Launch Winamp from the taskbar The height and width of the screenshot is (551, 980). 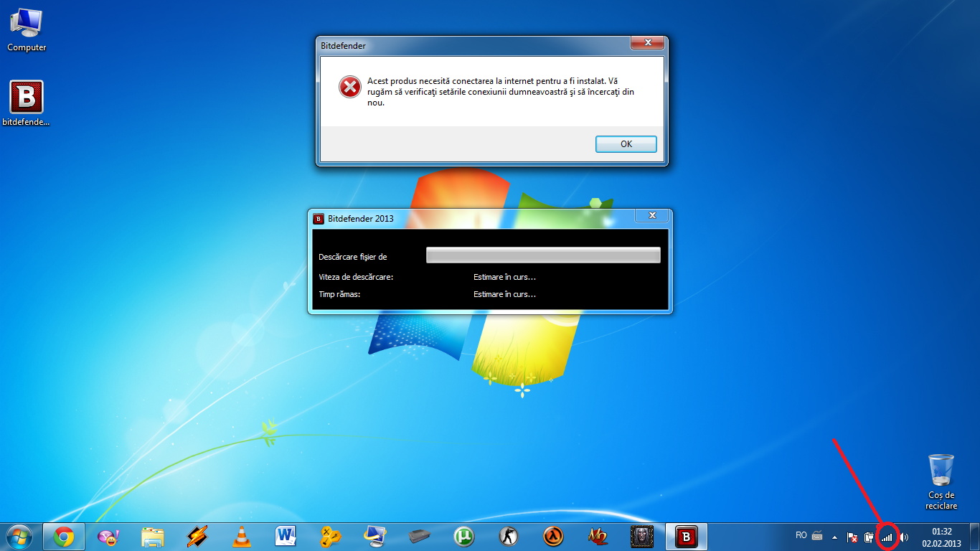coord(197,537)
